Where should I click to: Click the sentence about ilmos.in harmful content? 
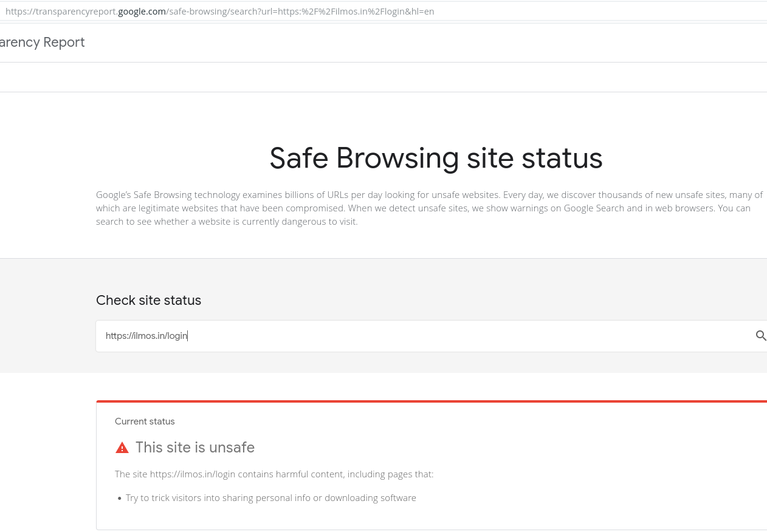[274, 474]
